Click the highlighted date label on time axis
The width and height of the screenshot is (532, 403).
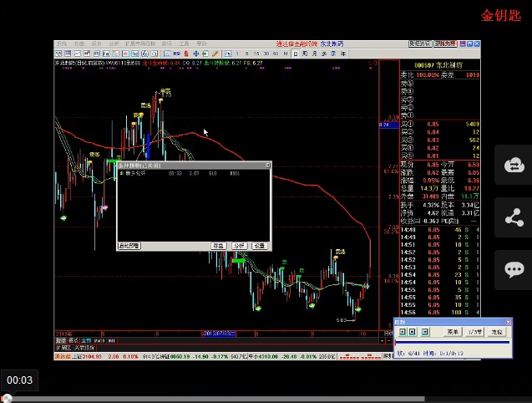coord(219,334)
